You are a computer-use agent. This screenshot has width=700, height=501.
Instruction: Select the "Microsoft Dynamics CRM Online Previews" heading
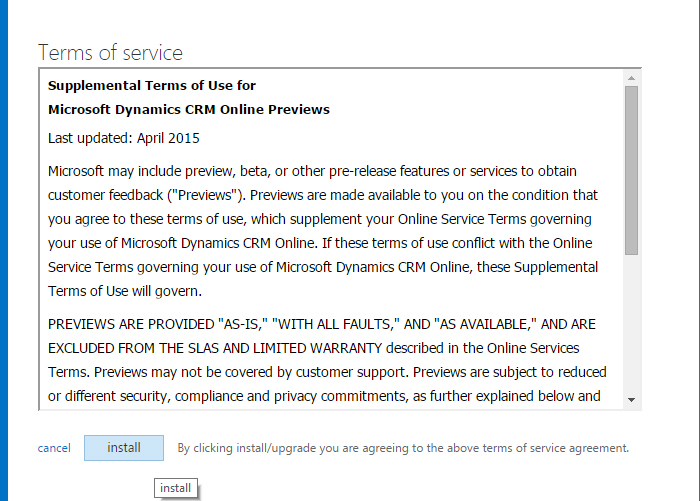click(x=189, y=109)
